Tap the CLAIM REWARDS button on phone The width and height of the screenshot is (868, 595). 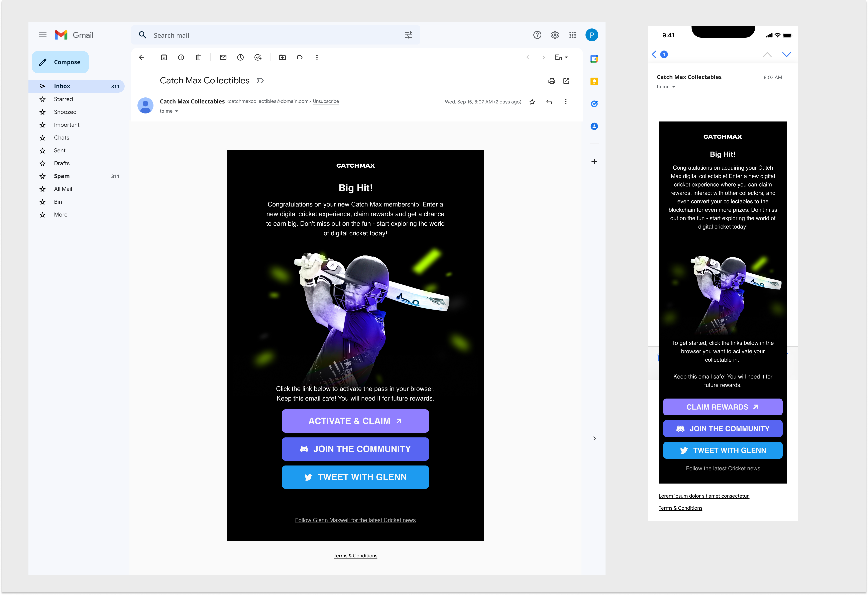pyautogui.click(x=723, y=407)
